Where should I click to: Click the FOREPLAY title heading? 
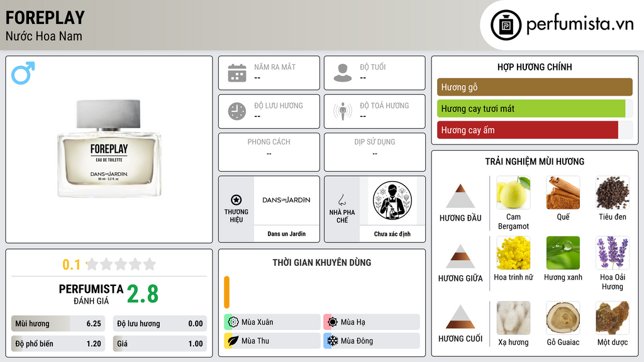pos(45,18)
